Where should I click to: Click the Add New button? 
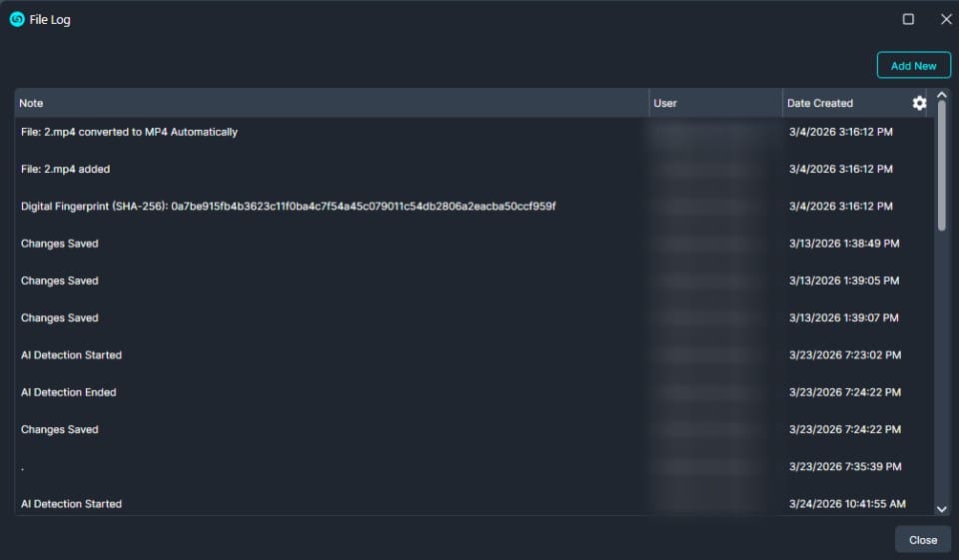913,66
